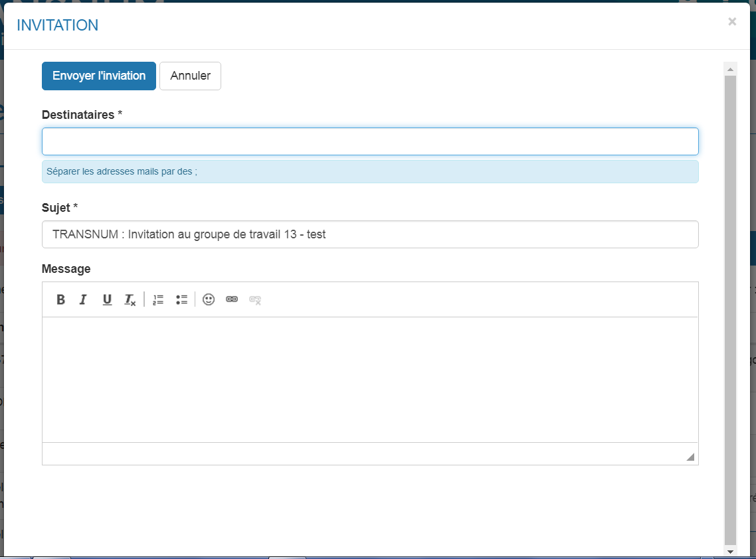Click the scrollbar up arrow
This screenshot has width=756, height=559.
click(731, 69)
